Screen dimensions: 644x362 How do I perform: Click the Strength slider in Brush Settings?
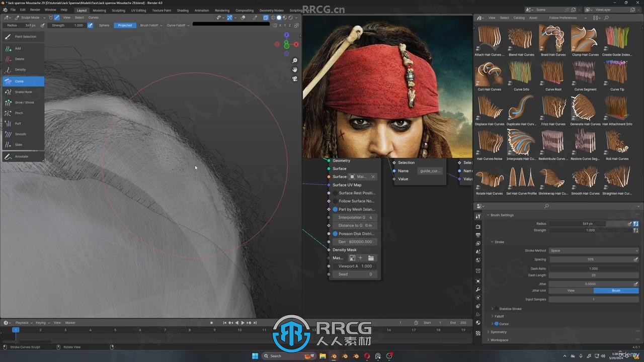click(x=590, y=230)
